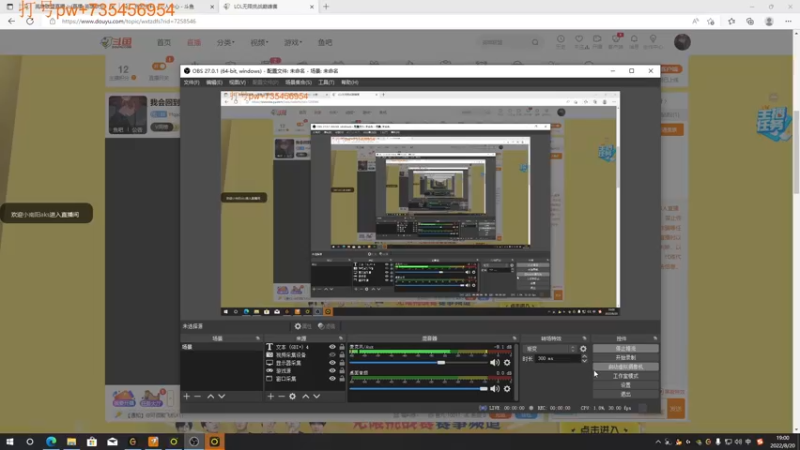Expand Douyu 视频 dropdown menu

pos(259,42)
